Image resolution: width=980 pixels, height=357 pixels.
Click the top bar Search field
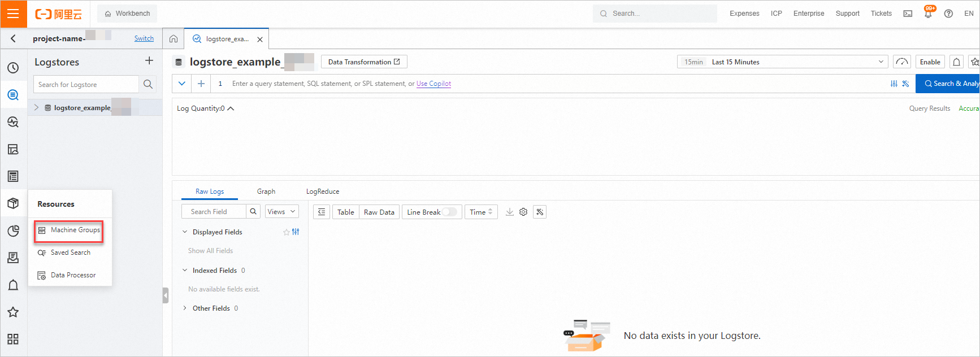coord(655,14)
